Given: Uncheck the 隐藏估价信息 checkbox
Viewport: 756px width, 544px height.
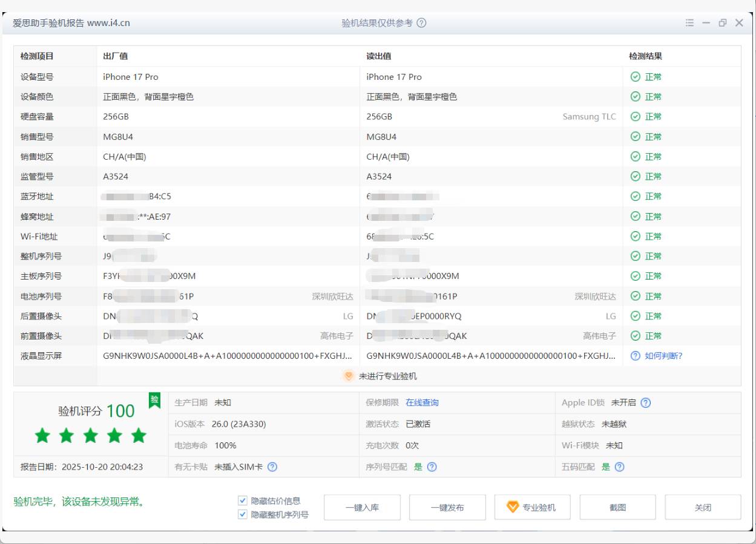Looking at the screenshot, I should tap(243, 501).
